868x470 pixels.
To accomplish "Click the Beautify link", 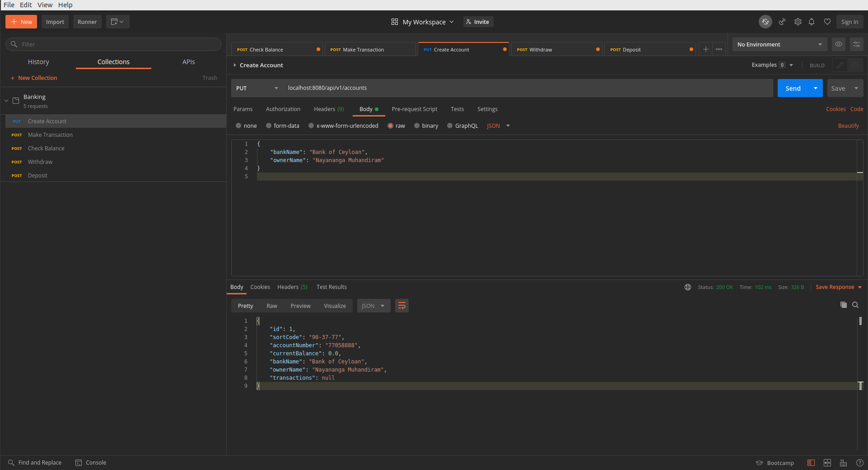I will click(x=848, y=126).
